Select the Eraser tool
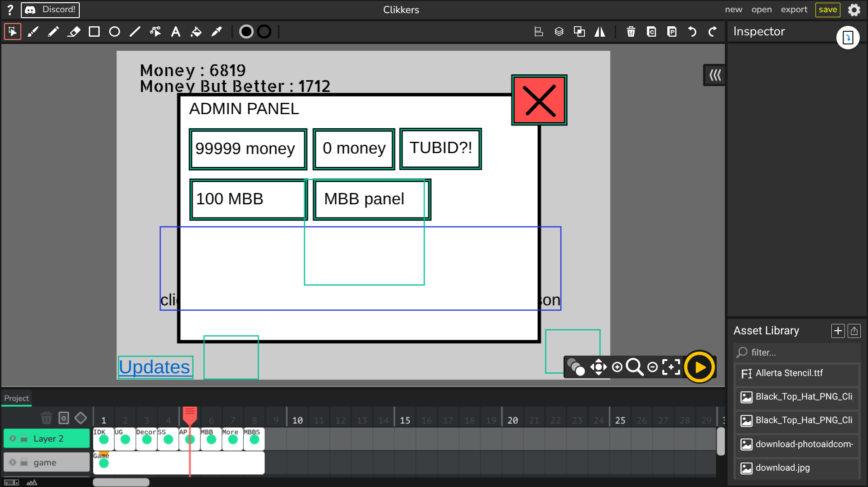 [x=74, y=32]
